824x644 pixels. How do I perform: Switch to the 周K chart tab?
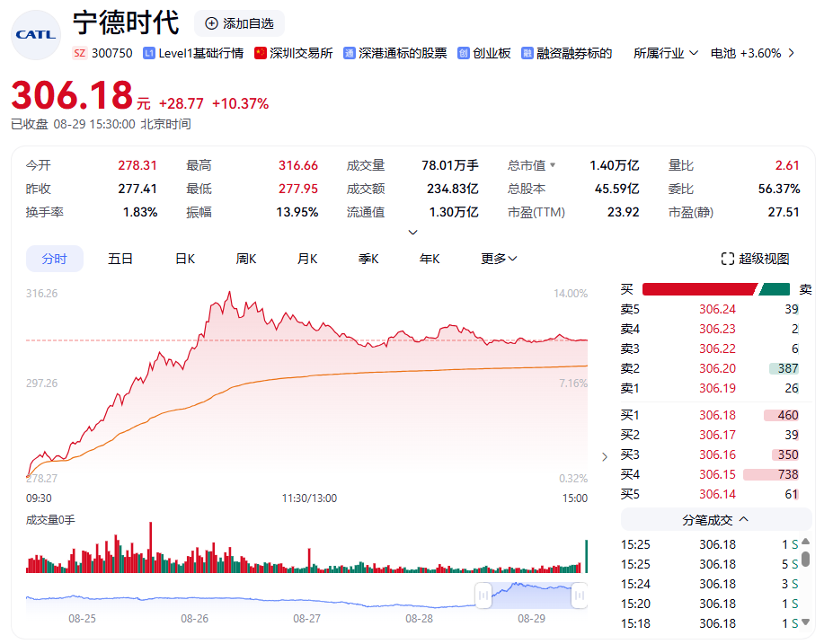pos(246,259)
